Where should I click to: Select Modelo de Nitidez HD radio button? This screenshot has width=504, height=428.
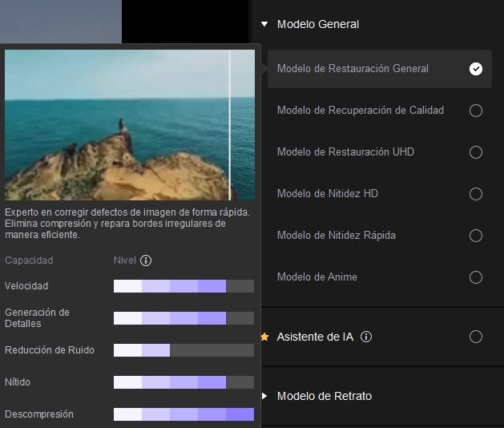pos(476,194)
